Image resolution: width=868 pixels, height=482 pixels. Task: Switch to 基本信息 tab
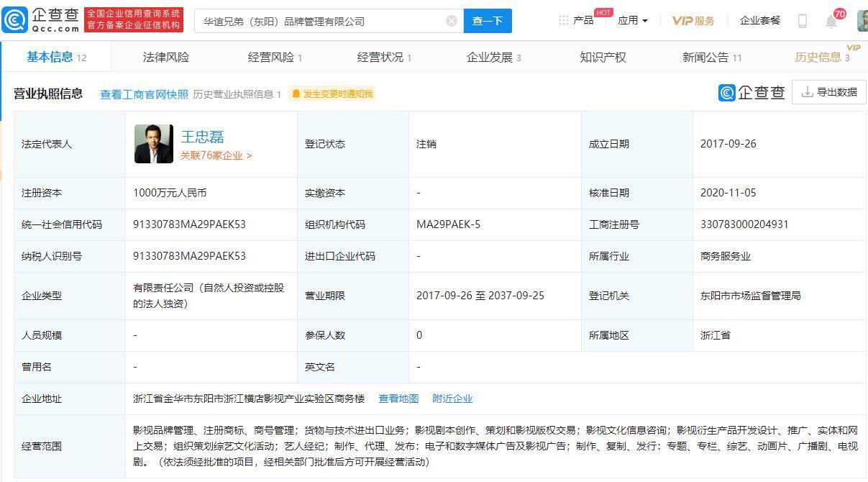pos(56,57)
